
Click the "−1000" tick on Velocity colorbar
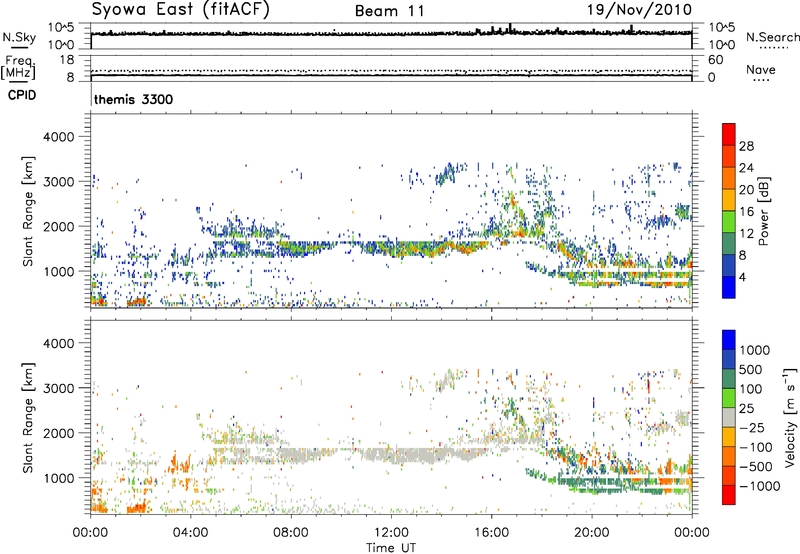[759, 486]
